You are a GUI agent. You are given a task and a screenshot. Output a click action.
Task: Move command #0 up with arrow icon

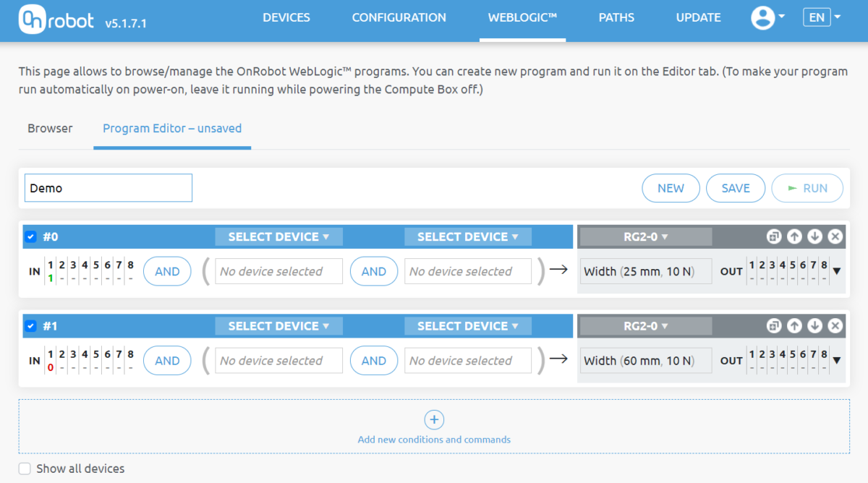coord(793,236)
